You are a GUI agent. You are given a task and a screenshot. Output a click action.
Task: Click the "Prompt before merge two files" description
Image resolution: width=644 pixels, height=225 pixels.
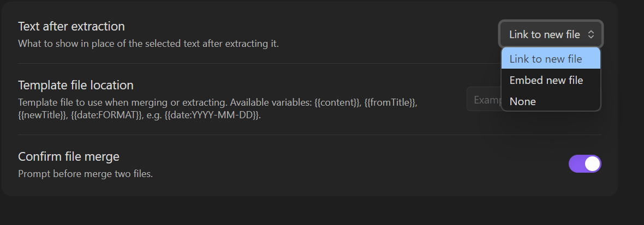click(85, 174)
